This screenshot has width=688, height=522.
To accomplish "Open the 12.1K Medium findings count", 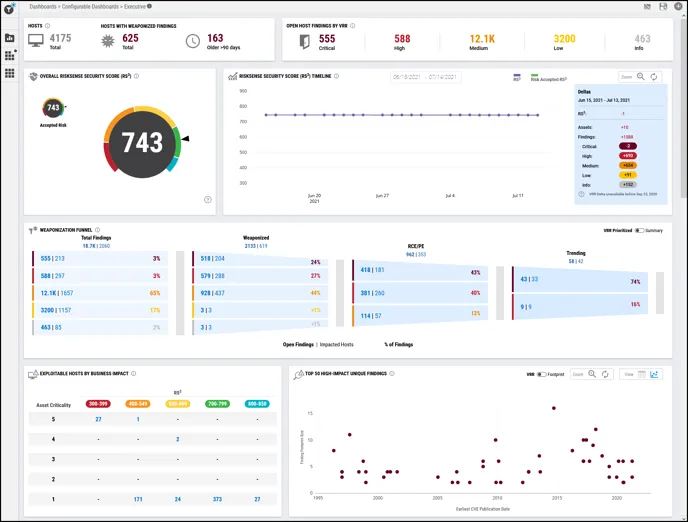I will 482,39.
